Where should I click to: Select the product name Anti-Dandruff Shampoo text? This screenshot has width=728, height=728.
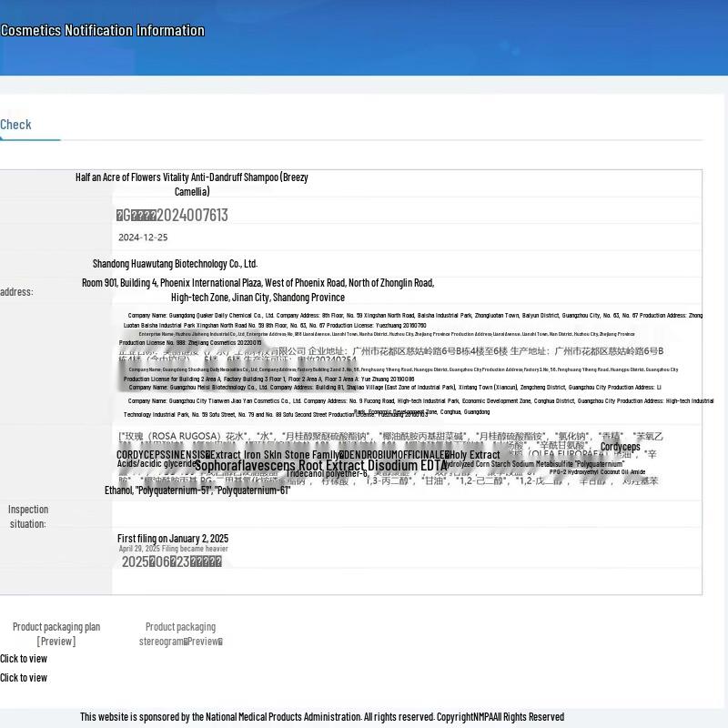pos(192,184)
